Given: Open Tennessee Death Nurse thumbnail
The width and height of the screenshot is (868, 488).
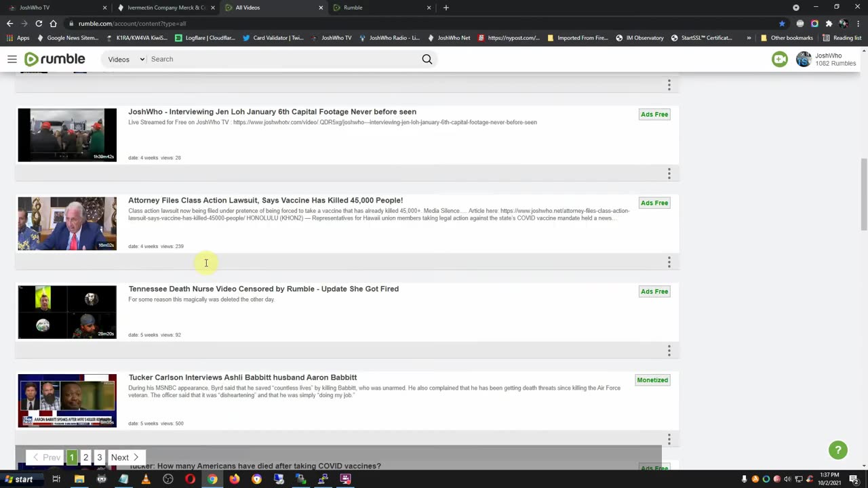Looking at the screenshot, I should (67, 312).
